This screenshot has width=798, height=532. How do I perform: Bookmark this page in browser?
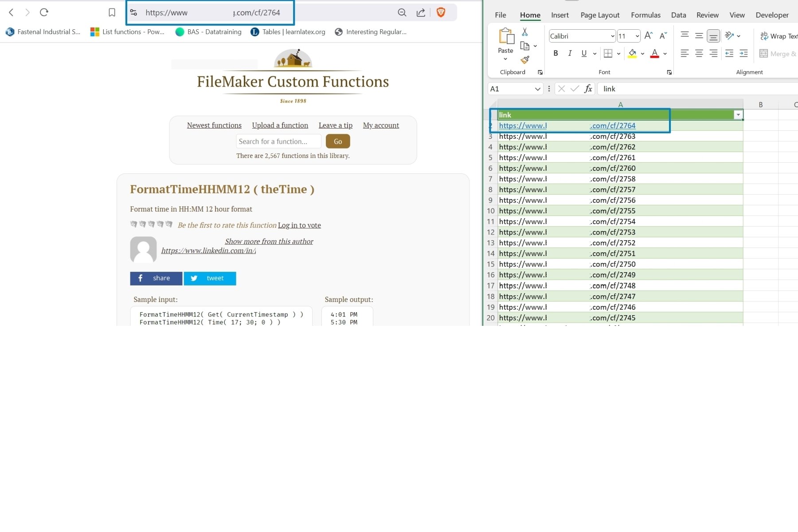112,12
